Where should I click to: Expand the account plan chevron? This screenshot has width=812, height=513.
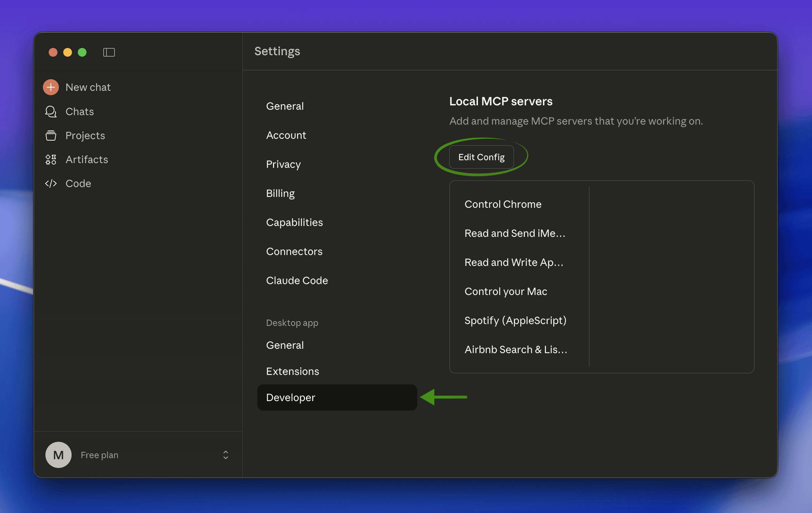point(226,455)
